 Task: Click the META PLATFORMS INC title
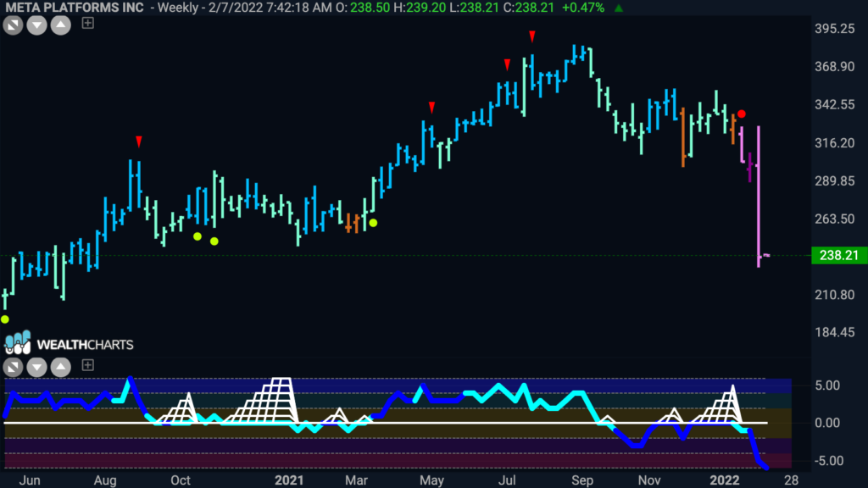pyautogui.click(x=75, y=8)
